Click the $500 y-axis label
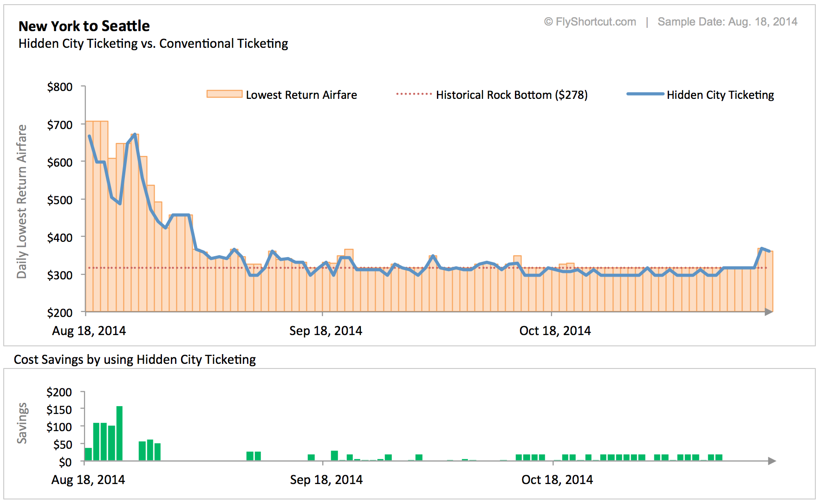820x504 pixels. 60,200
